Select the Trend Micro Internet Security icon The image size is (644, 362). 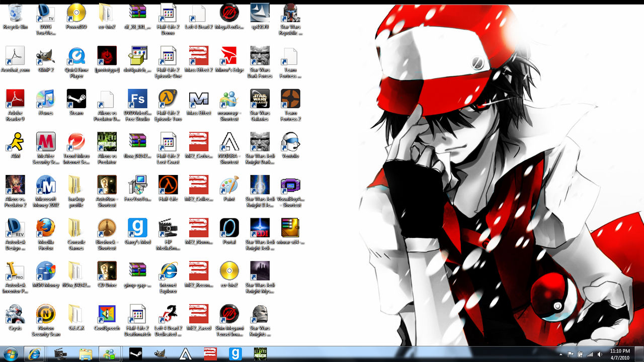(x=76, y=149)
